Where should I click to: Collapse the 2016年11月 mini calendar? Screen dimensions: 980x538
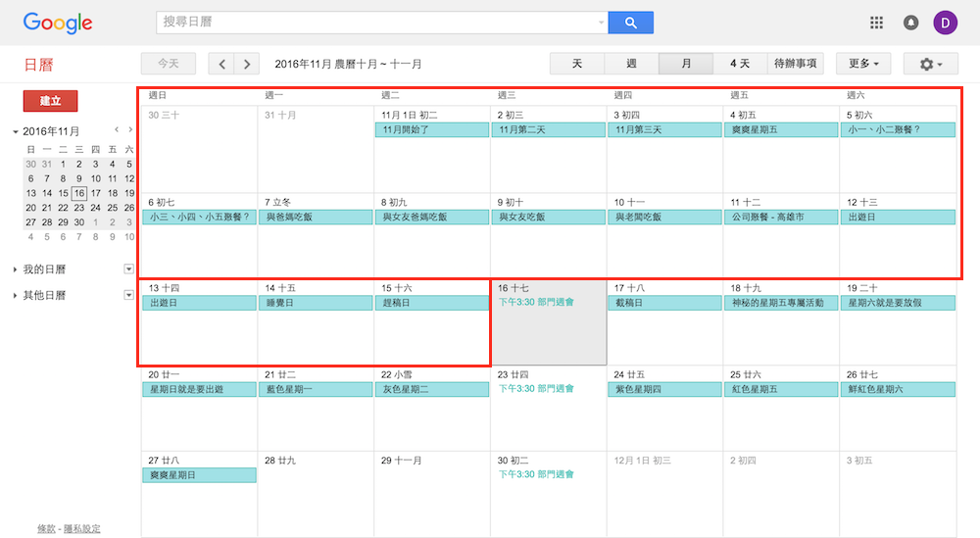tap(16, 131)
